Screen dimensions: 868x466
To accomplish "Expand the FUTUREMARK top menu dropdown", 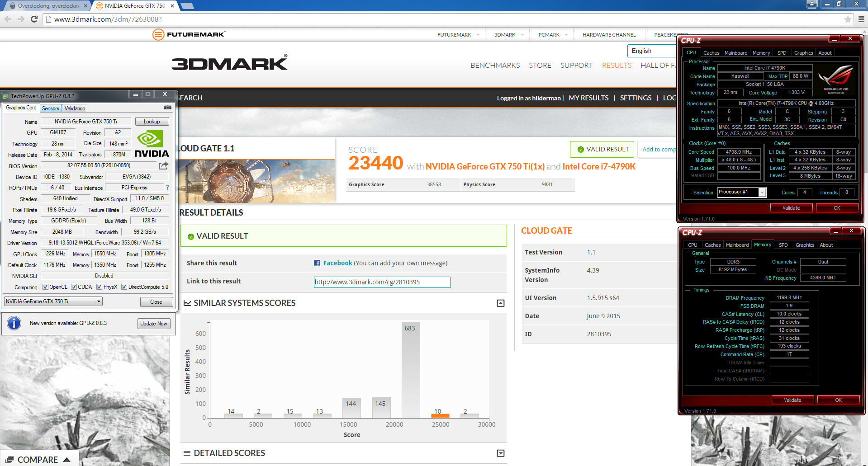I will [478, 35].
